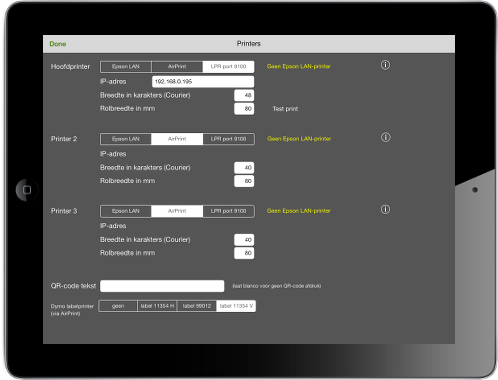Viewport: 498px width, 380px height.
Task: Select AirPrint for Hoofdprinter
Action: (177, 67)
